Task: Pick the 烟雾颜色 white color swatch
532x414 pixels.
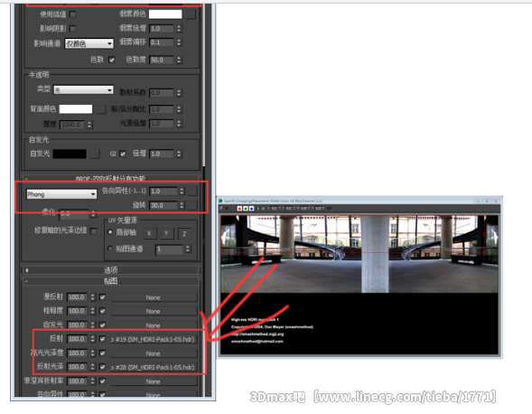Action: [x=165, y=14]
